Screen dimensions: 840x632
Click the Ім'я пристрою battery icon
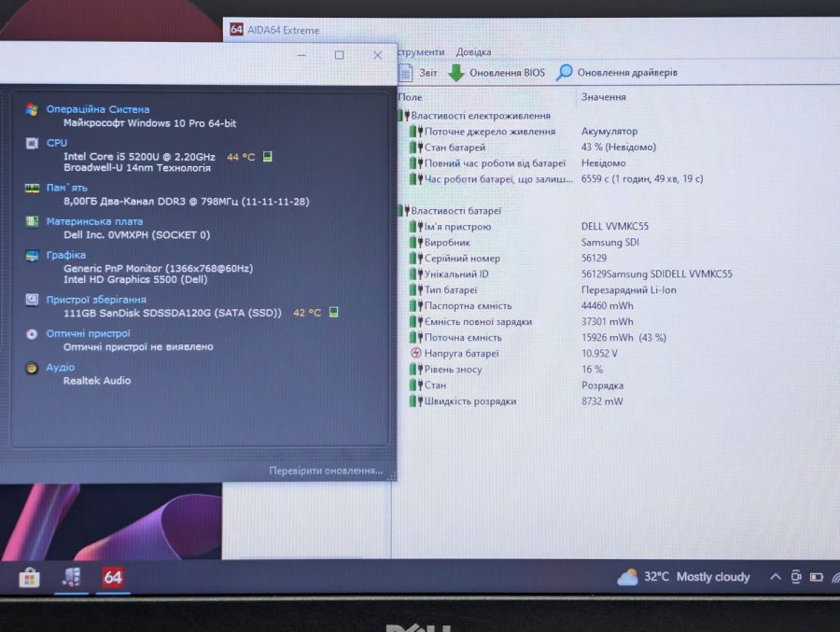pyautogui.click(x=416, y=226)
